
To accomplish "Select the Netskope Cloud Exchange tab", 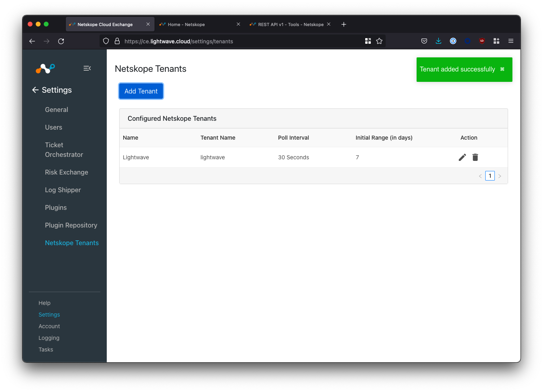I will [110, 24].
